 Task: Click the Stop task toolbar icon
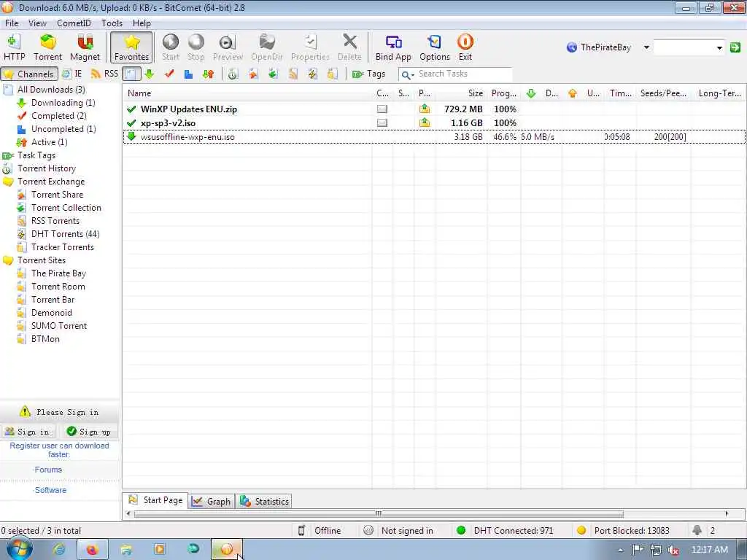[196, 47]
